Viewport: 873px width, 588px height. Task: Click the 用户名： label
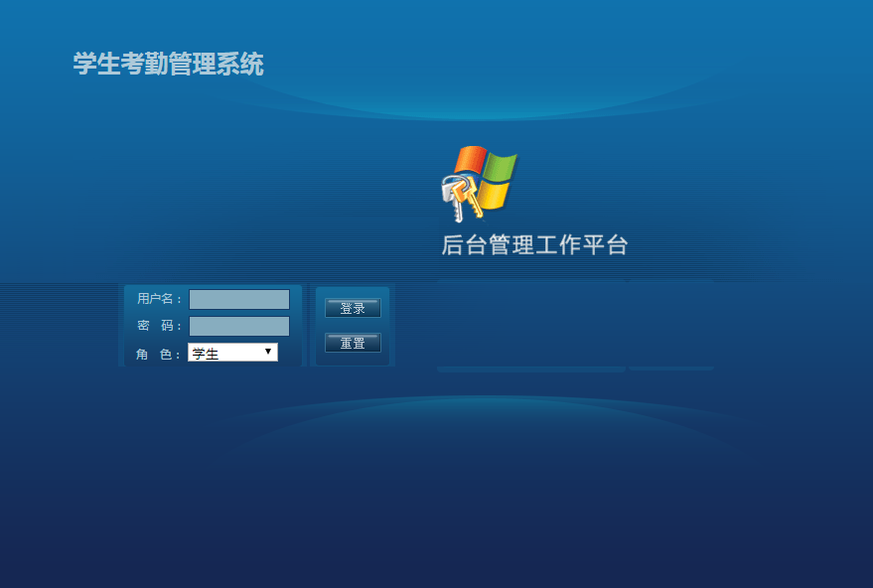159,299
